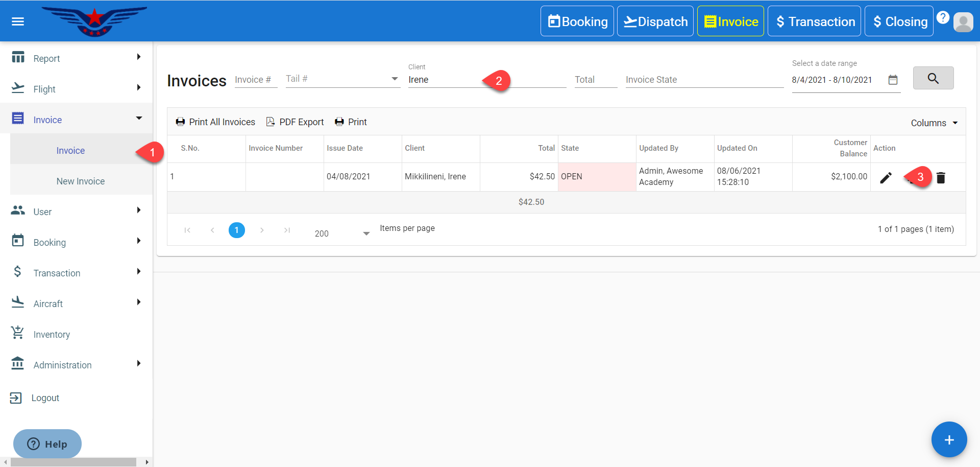Expand the Administration sidebar section

coord(77,365)
